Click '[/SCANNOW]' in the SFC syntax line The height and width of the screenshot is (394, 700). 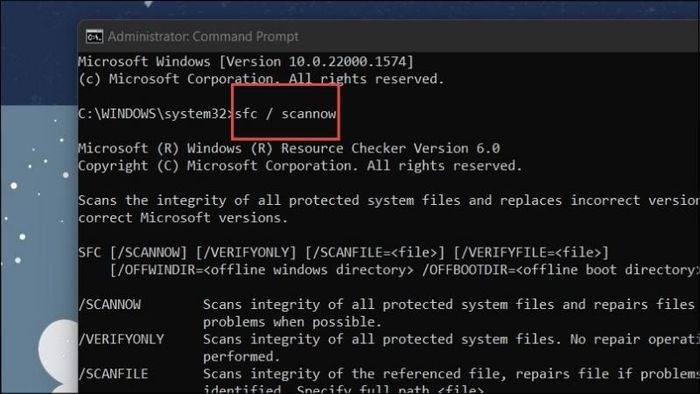(149, 253)
